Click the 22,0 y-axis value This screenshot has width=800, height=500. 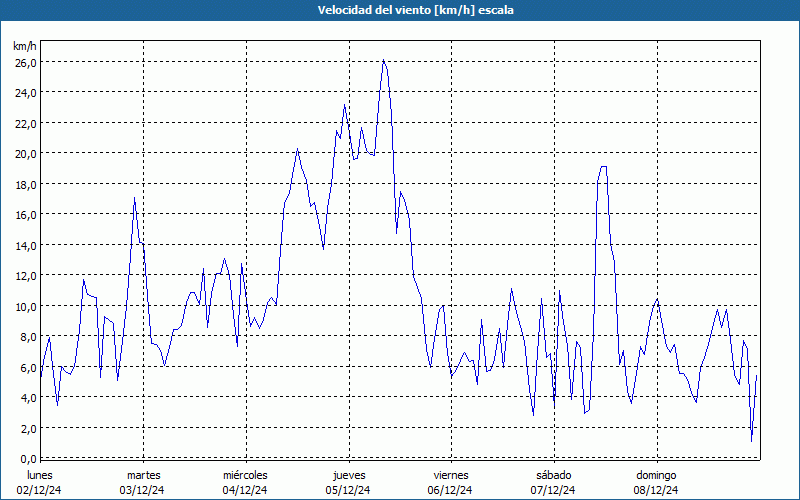26,124
